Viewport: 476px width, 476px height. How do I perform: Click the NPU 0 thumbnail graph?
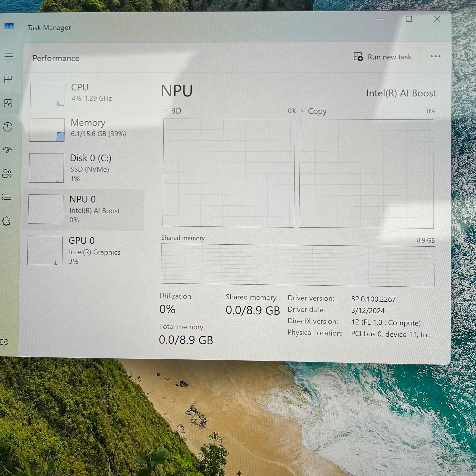tap(45, 209)
